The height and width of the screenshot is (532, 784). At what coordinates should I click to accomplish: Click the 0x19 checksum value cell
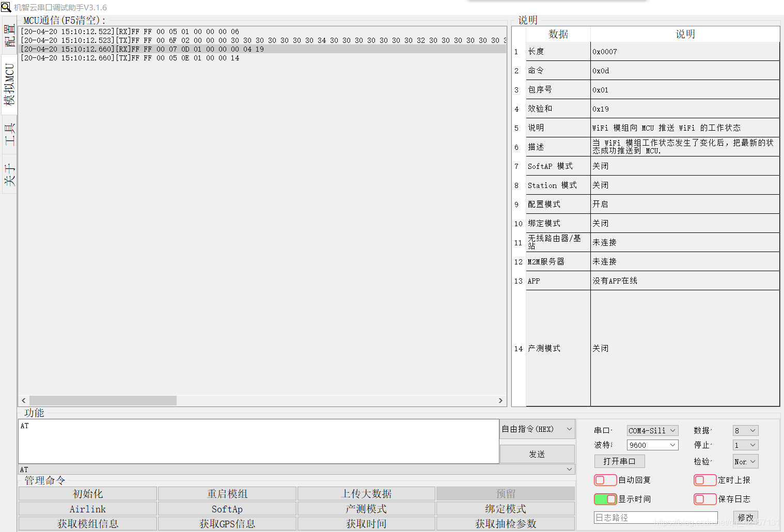(685, 109)
